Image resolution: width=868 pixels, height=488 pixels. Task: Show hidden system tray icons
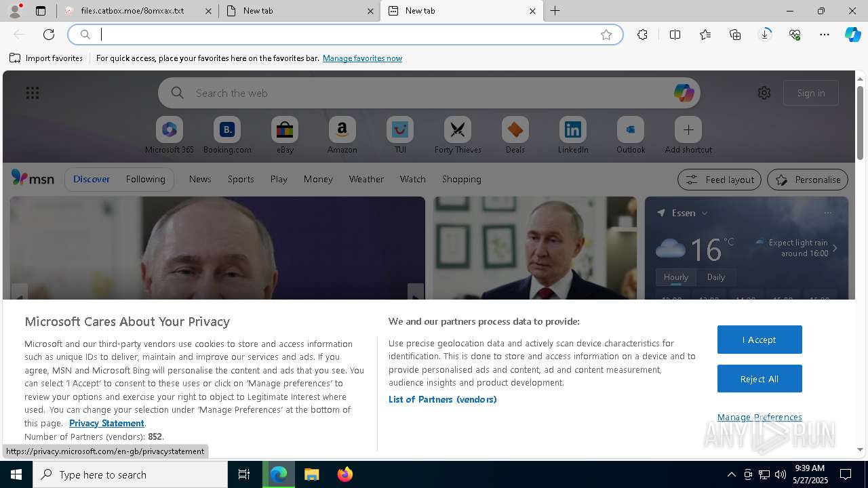[731, 474]
